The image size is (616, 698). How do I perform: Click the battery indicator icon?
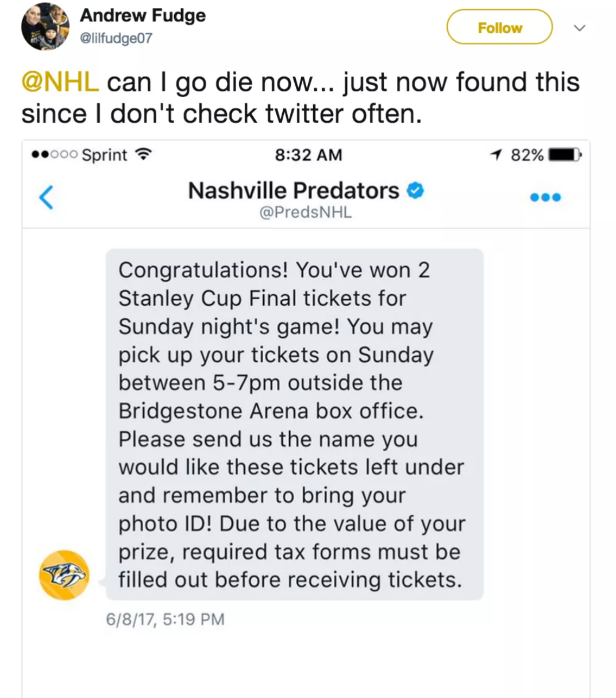(x=565, y=155)
